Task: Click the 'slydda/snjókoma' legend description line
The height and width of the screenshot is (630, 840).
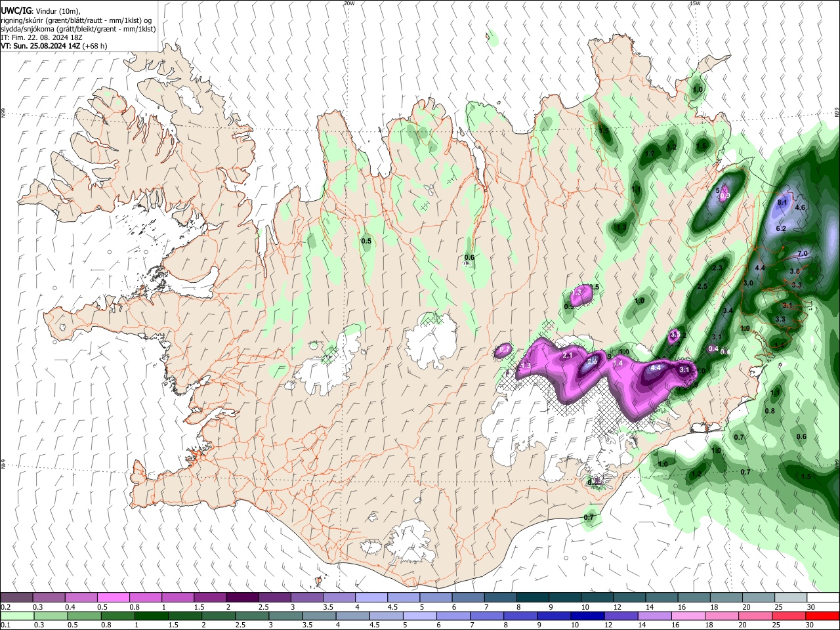Action: coord(78,29)
